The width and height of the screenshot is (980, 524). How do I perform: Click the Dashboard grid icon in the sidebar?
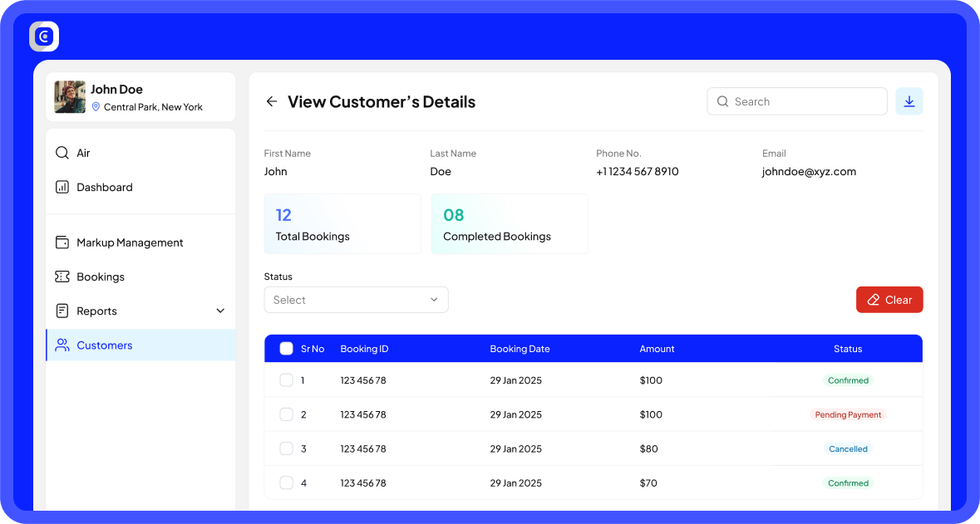point(62,187)
